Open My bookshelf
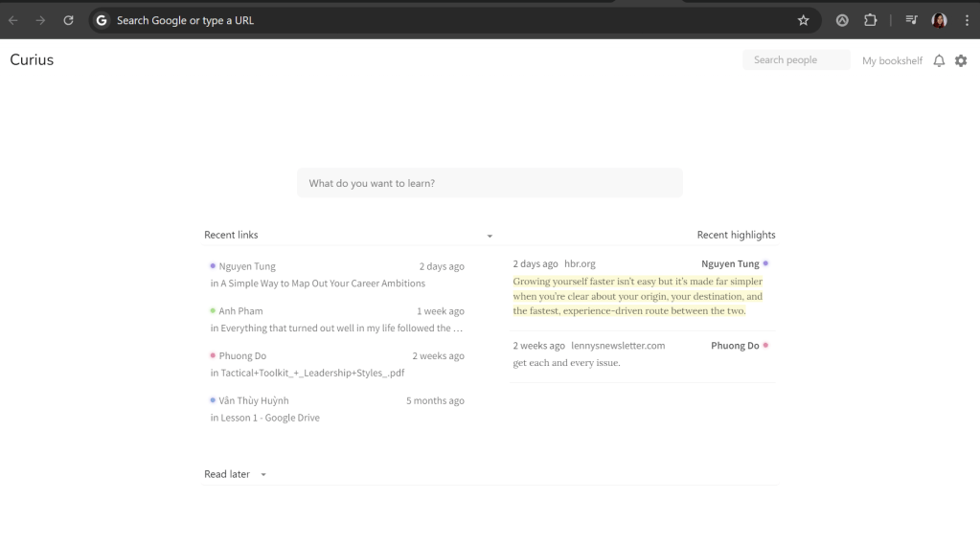The image size is (980, 545). click(x=892, y=60)
